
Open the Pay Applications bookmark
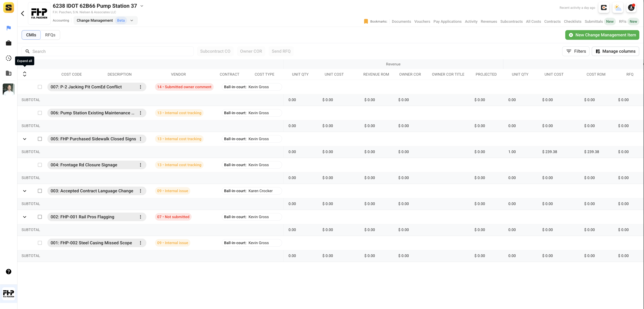tap(447, 22)
